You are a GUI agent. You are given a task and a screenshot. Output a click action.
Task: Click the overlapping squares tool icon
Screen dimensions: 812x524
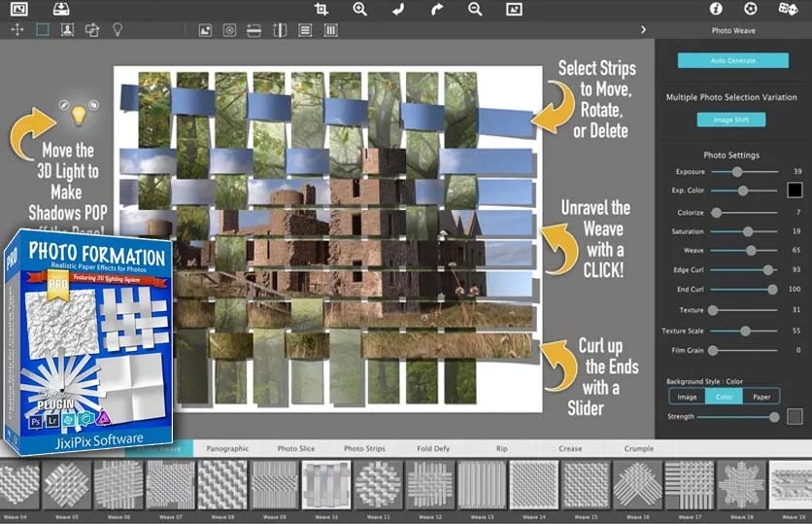click(x=92, y=30)
